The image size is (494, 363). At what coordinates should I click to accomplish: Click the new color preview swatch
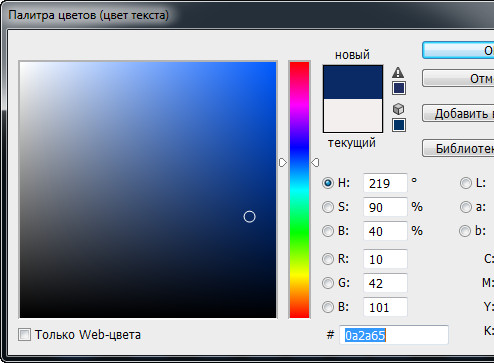(x=353, y=82)
